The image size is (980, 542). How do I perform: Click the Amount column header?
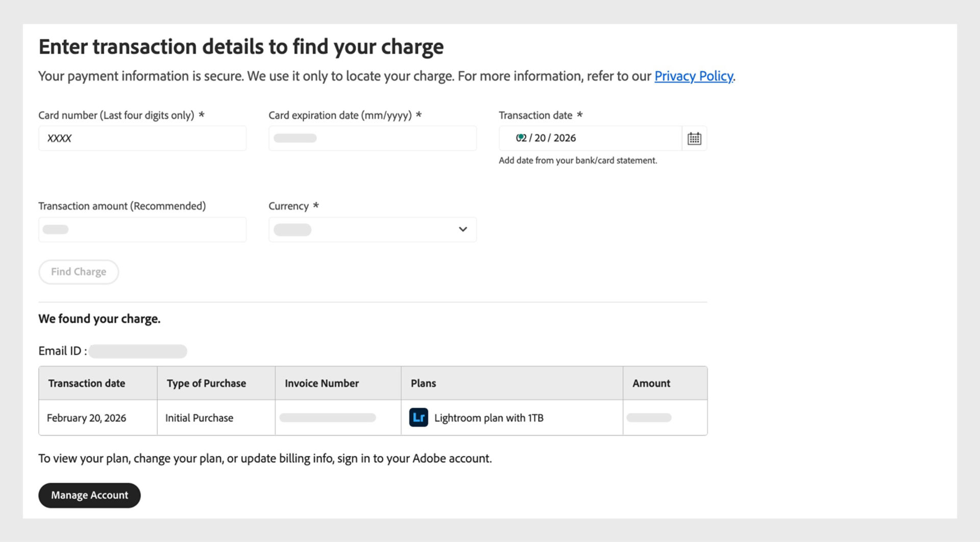pos(651,383)
